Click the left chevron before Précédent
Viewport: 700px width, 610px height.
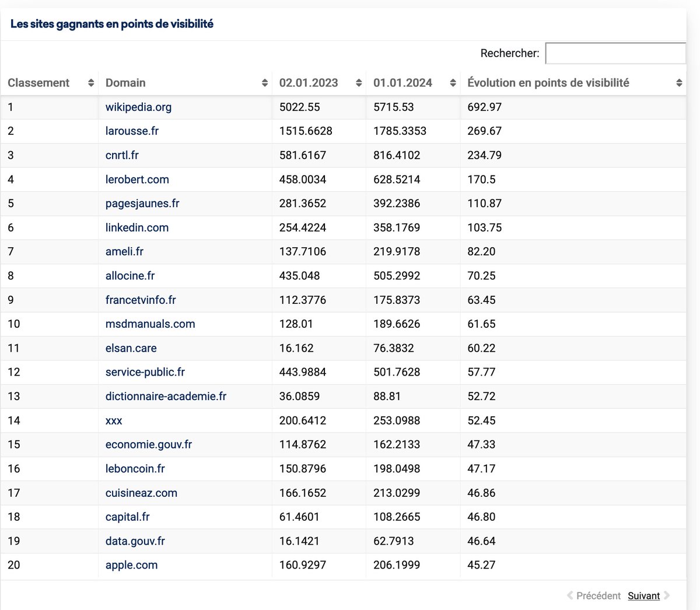pyautogui.click(x=570, y=595)
